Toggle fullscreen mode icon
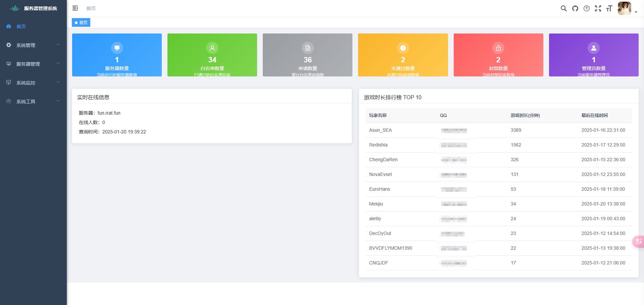 tap(598, 8)
